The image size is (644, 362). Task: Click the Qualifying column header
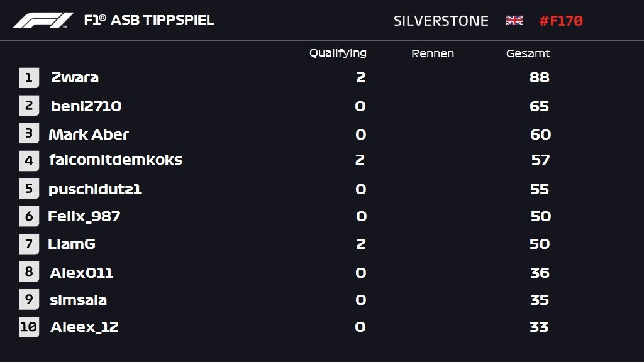pos(338,53)
